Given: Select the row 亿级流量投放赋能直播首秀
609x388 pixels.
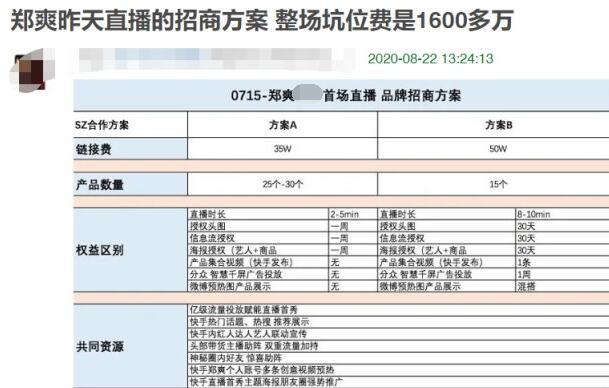Looking at the screenshot, I should point(398,310).
